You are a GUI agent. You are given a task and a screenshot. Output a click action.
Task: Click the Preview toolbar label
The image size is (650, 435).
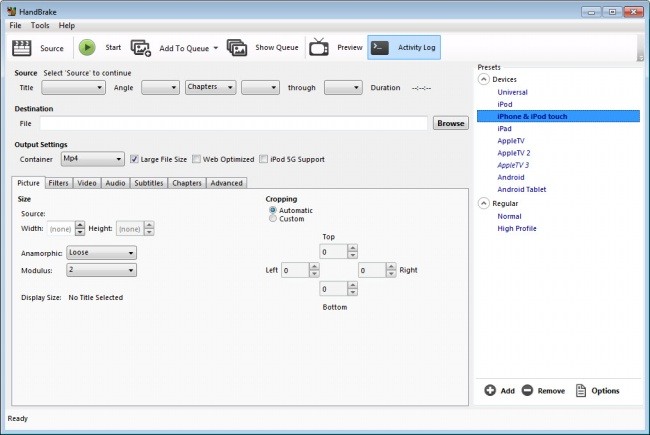tap(350, 47)
